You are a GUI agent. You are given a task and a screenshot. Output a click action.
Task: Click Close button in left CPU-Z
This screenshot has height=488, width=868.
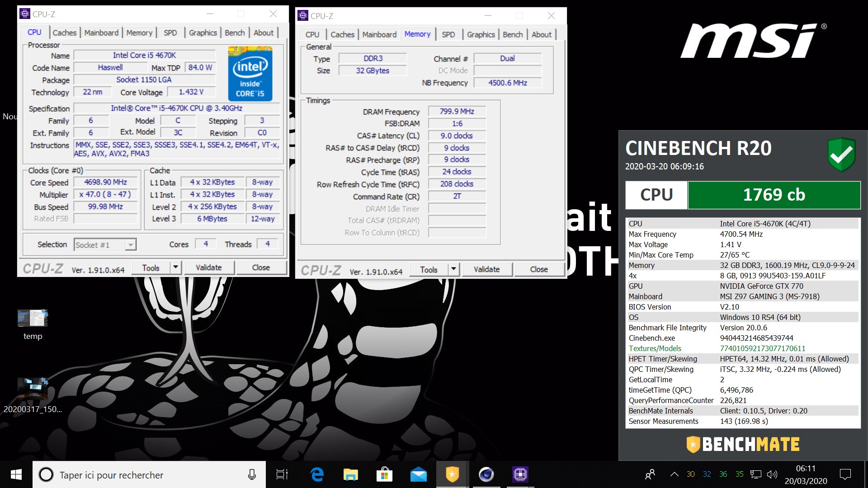261,267
